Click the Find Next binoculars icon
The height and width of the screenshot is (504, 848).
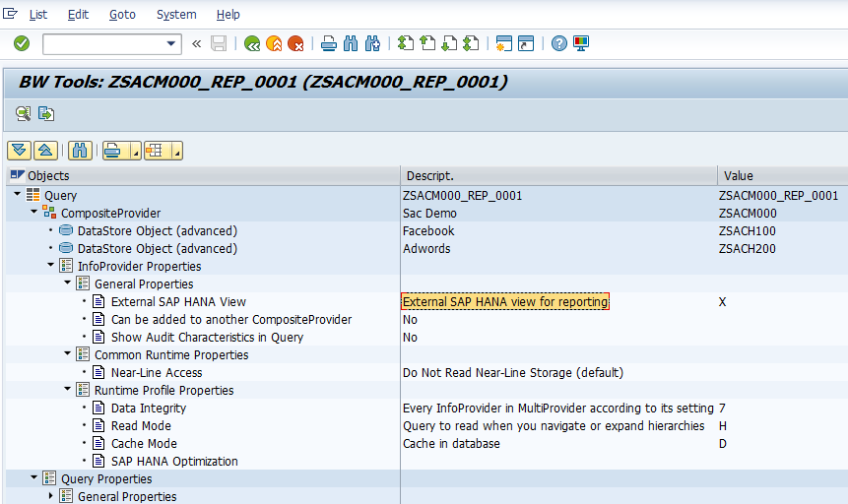(372, 43)
